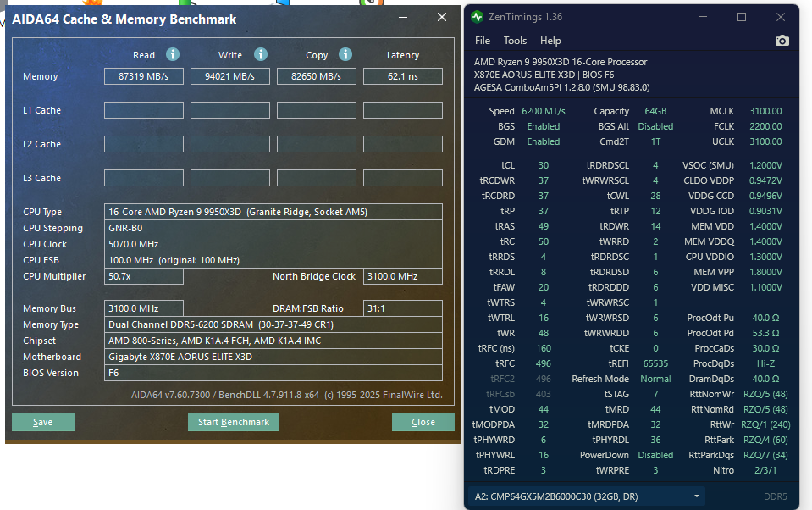812x510 pixels.
Task: Open the ZenTimings File menu
Action: click(483, 41)
